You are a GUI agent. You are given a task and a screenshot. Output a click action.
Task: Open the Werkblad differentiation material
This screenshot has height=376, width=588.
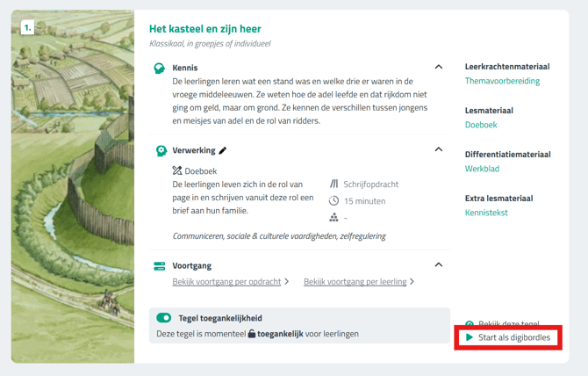coord(482,169)
